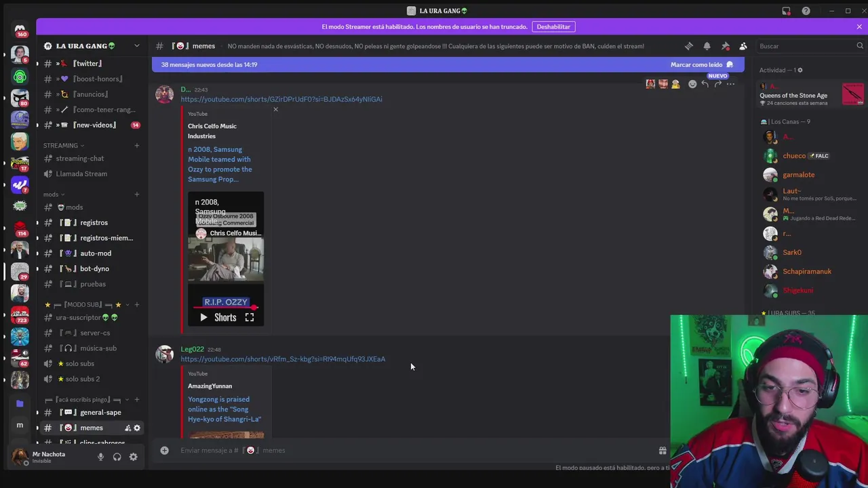Toggle member list icon
The height and width of the screenshot is (488, 868).
(x=743, y=46)
